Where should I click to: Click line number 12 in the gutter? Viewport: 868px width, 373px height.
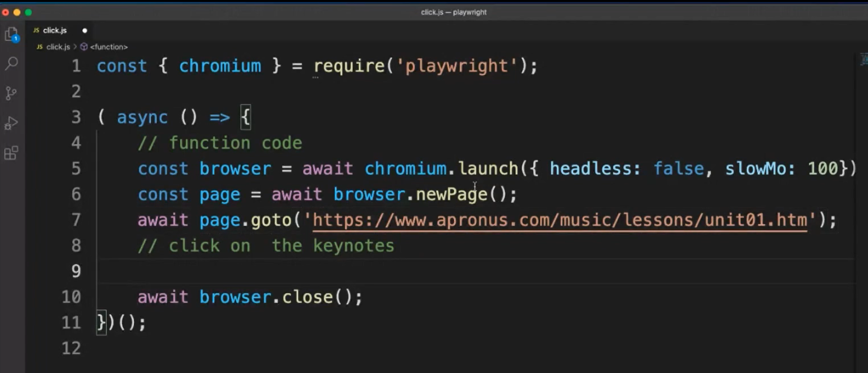[71, 348]
